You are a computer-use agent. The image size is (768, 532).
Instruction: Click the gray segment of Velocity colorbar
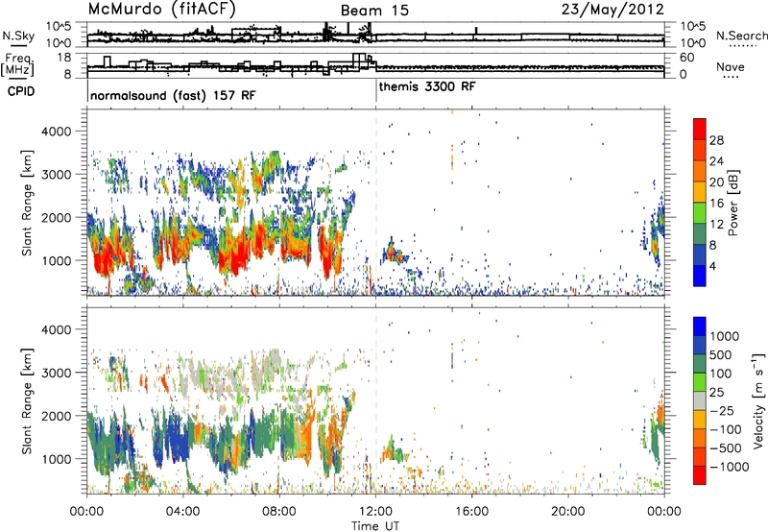click(700, 401)
